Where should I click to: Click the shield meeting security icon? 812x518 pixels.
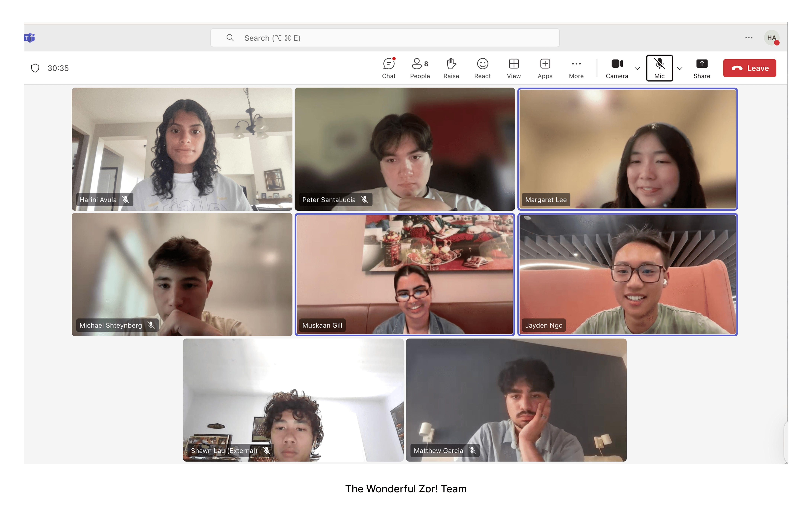pyautogui.click(x=35, y=68)
